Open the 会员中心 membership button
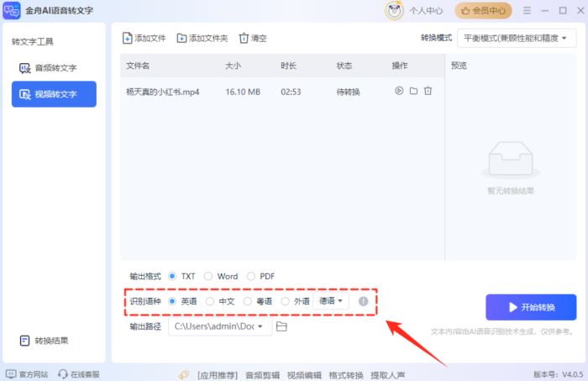This screenshot has width=588, height=381. [483, 11]
